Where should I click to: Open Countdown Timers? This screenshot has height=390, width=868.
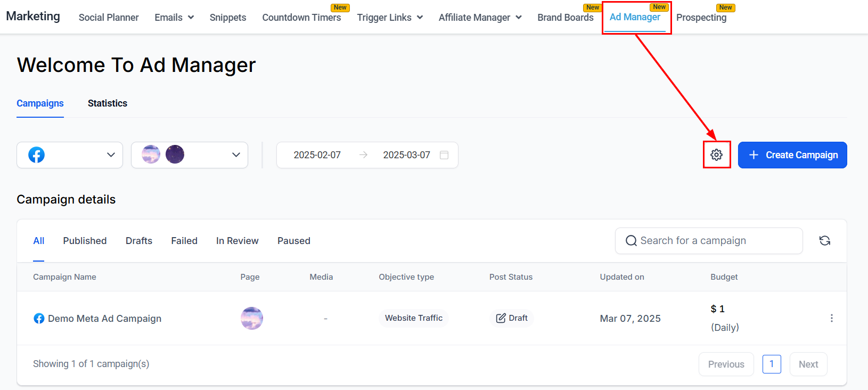[301, 18]
